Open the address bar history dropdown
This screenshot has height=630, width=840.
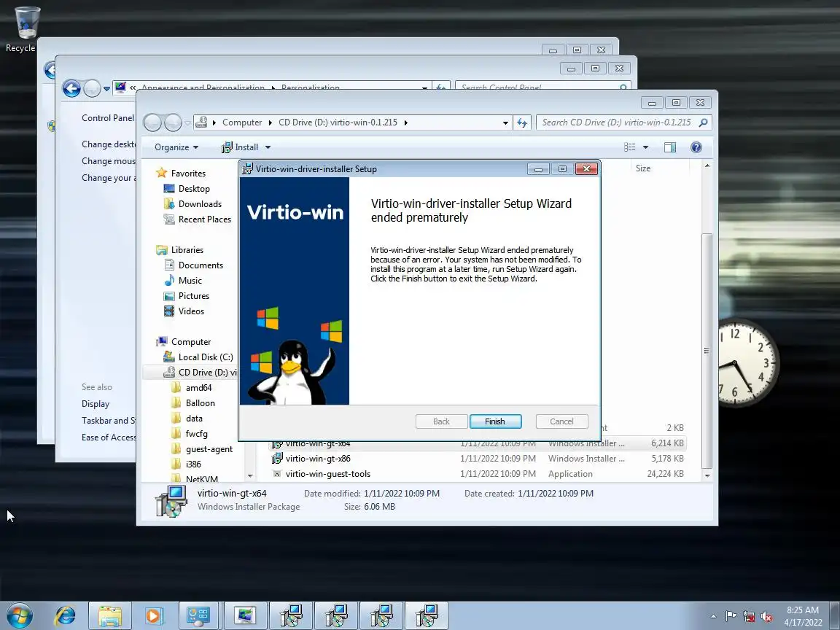coord(505,122)
